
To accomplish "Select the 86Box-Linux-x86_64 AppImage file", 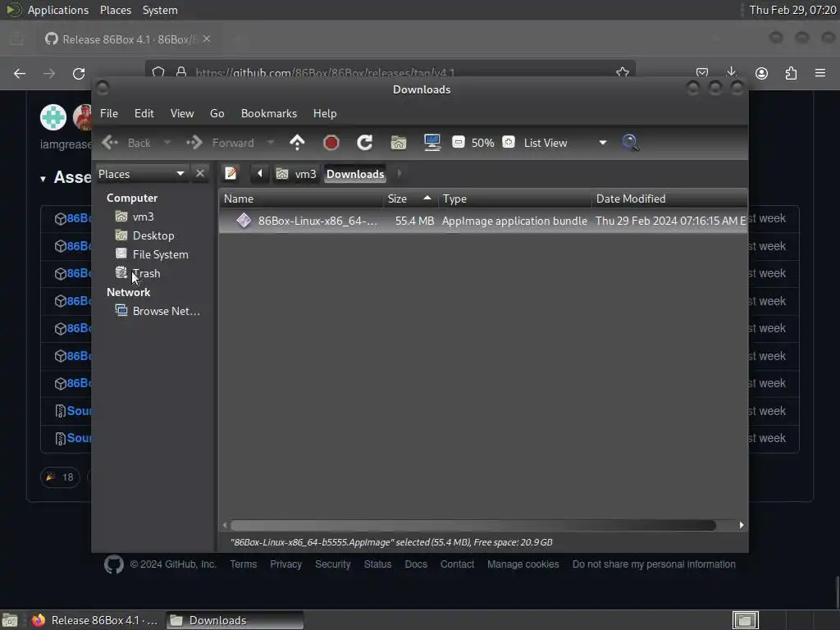I will [x=482, y=221].
